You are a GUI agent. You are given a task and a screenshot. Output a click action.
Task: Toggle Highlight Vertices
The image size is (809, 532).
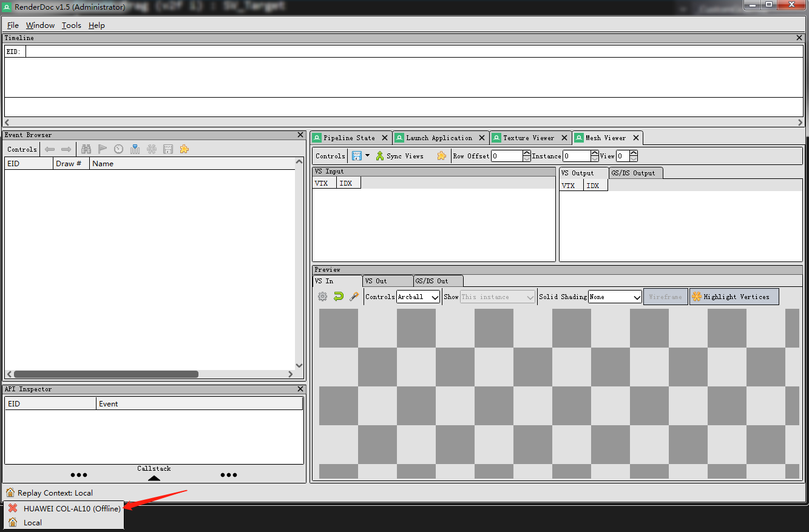[x=734, y=296]
